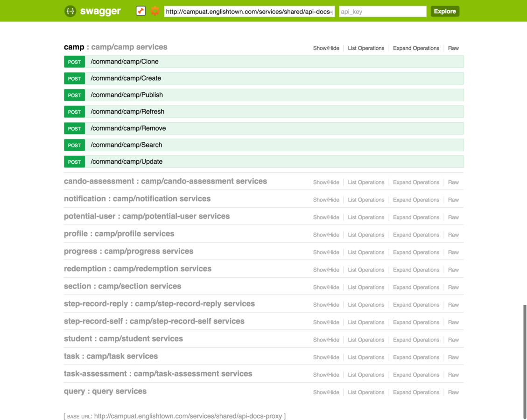Show/Hide step-record-self services
The image size is (527, 420).
pos(326,322)
